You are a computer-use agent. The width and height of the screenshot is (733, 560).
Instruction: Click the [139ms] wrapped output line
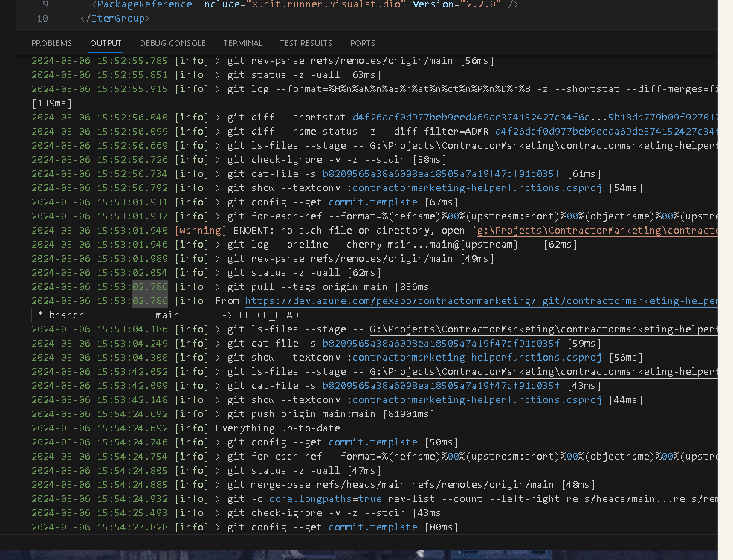pyautogui.click(x=51, y=103)
